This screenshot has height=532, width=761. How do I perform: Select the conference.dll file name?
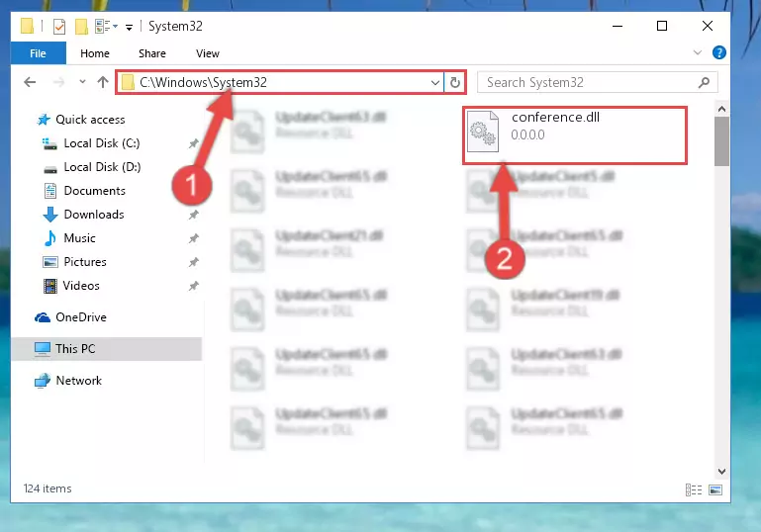pos(556,117)
